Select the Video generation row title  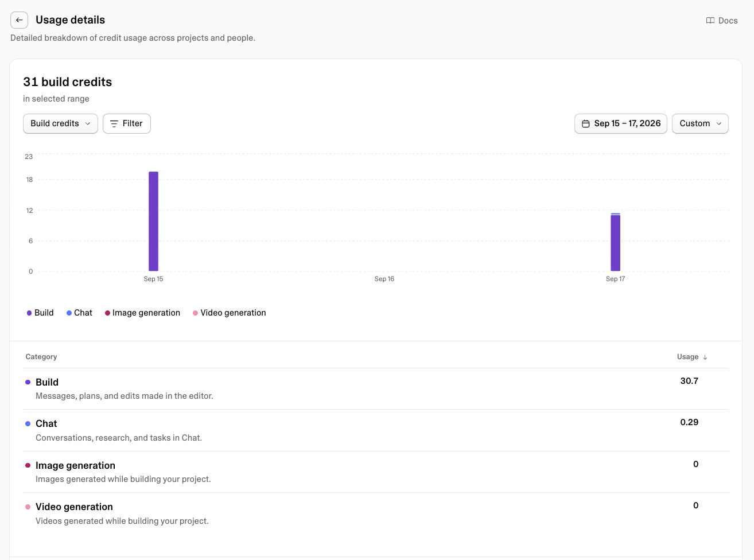[x=74, y=507]
